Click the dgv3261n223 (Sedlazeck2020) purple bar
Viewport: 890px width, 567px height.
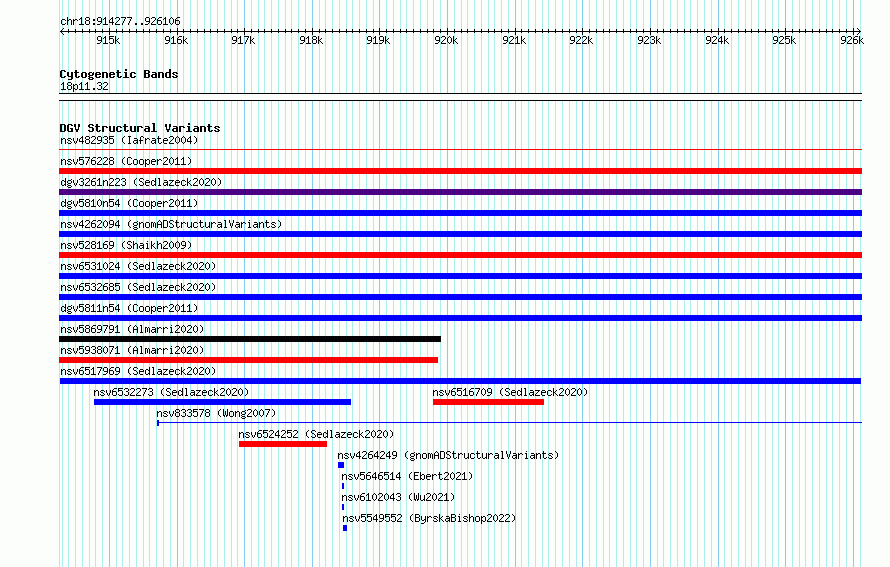pos(460,192)
